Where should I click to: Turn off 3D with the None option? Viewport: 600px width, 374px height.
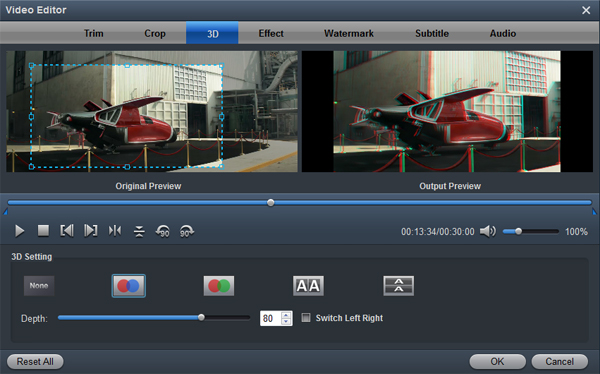click(39, 286)
